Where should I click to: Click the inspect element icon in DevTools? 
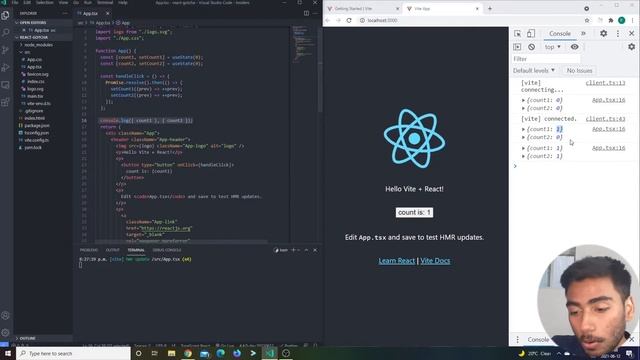pos(517,33)
